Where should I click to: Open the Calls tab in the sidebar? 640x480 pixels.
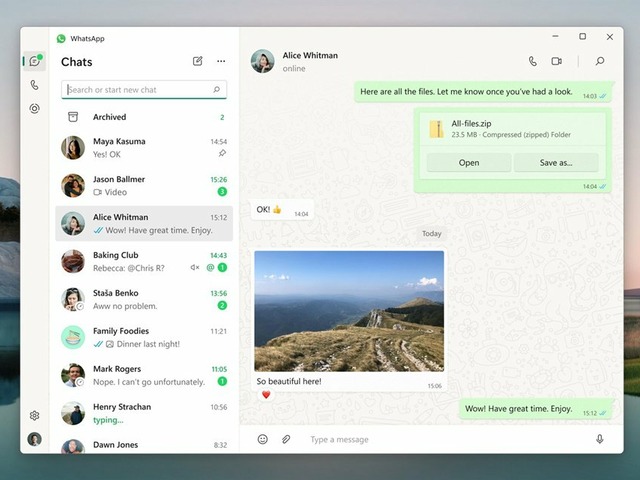[34, 85]
